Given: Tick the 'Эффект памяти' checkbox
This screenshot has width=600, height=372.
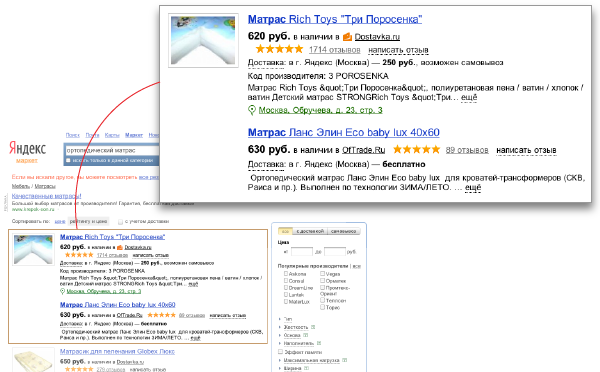Looking at the screenshot, I should pyautogui.click(x=280, y=351).
